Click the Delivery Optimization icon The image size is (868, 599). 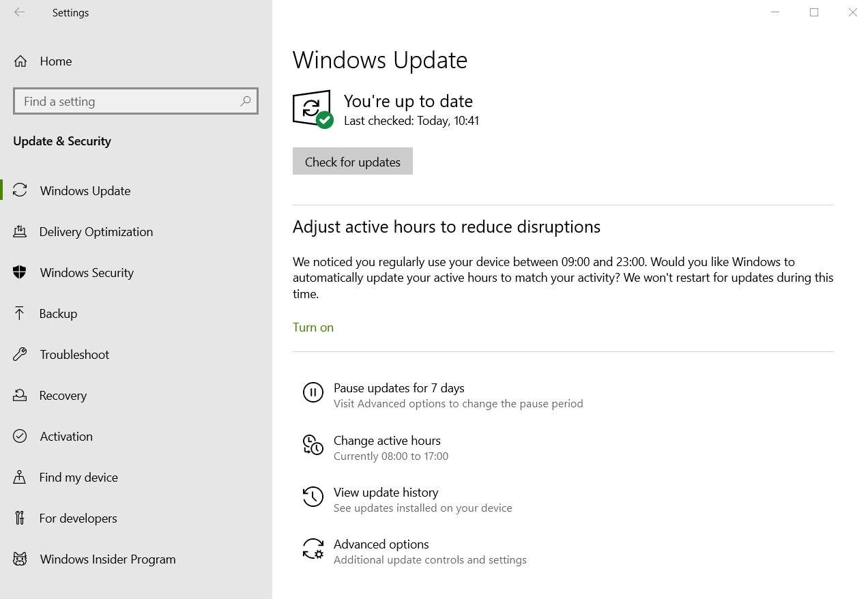[20, 231]
